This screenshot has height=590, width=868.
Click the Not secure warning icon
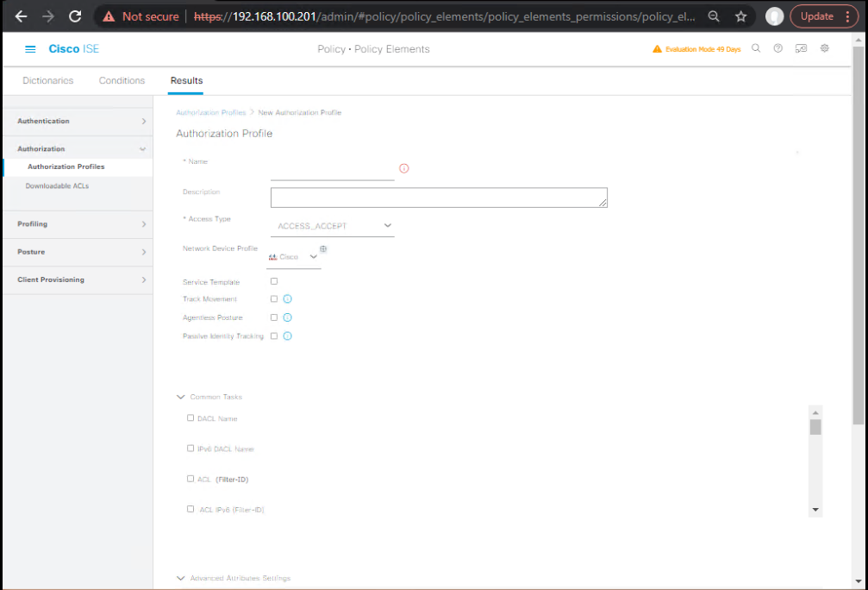109,16
